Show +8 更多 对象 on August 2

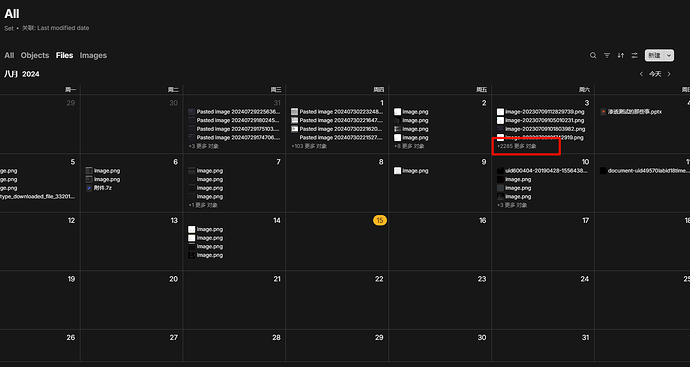tap(409, 146)
